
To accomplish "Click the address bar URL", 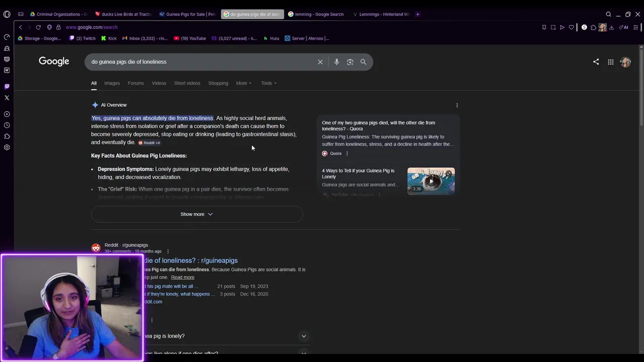I will click(x=92, y=27).
